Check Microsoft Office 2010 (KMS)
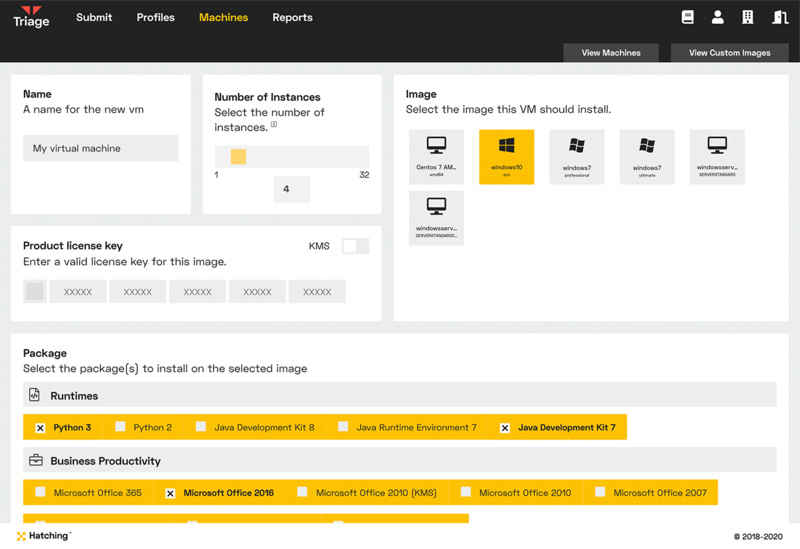 [303, 492]
